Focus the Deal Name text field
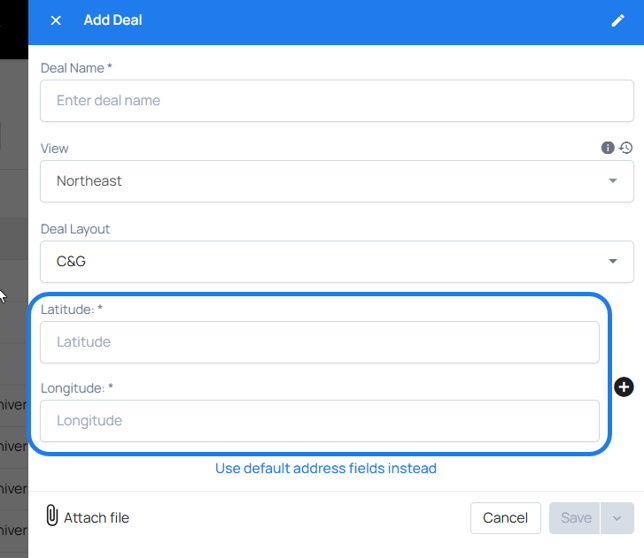644x558 pixels. coord(337,101)
